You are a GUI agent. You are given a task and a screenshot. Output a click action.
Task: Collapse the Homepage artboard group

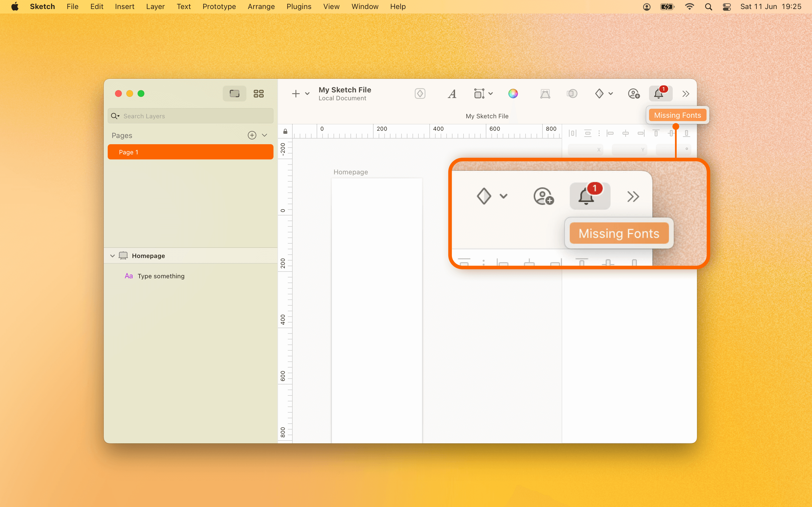coord(112,255)
